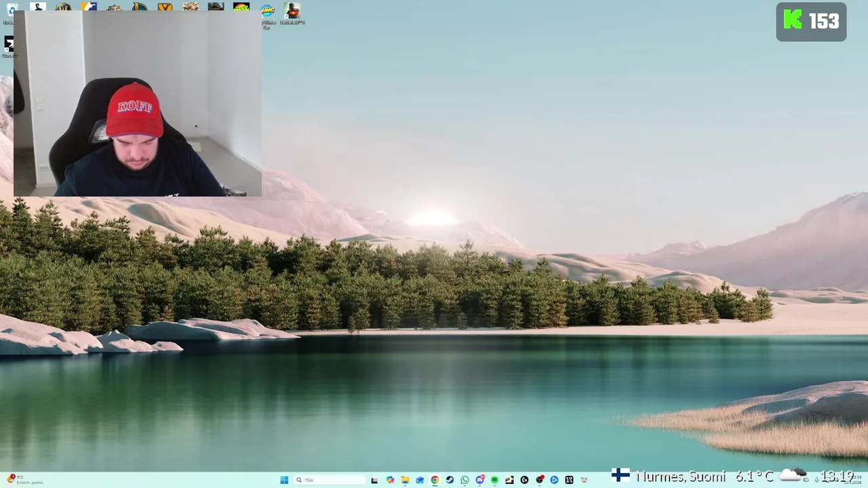
Task: Open the small clock and date in the tray
Action: [853, 479]
